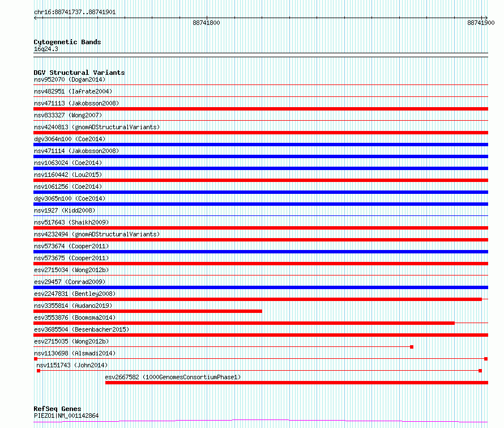Select variant esv2247831 (Bentley2008) label
504x428 pixels.
(75, 294)
